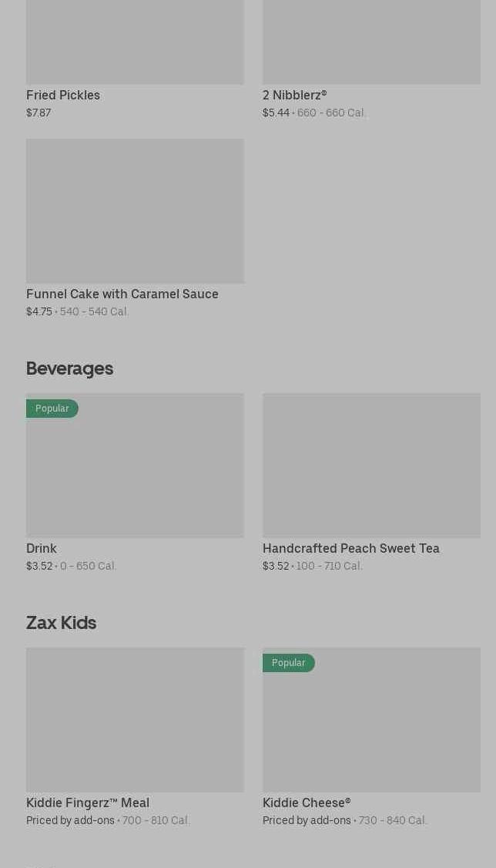The height and width of the screenshot is (868, 496).
Task: Open Funnel Cake with Caramel Sauce photo
Action: [x=135, y=210]
